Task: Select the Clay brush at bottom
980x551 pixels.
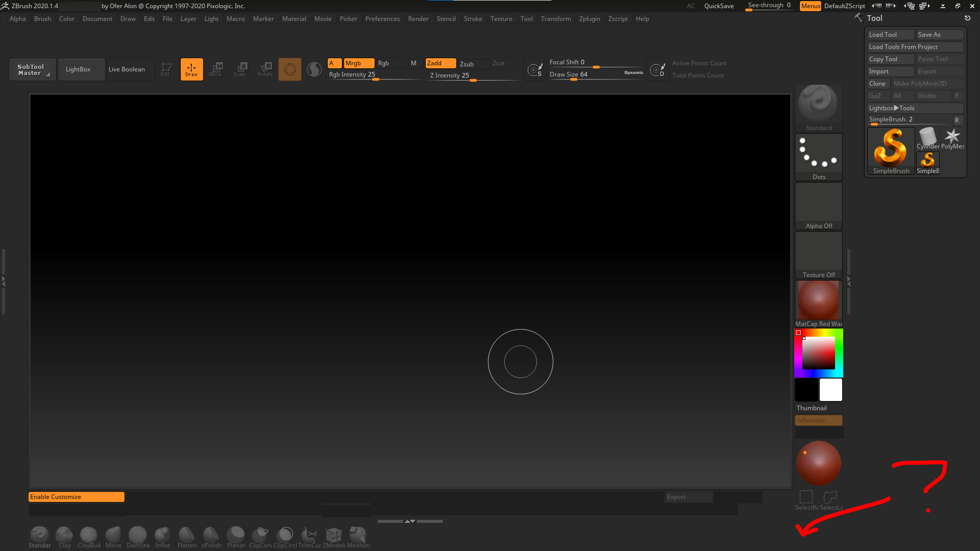Action: tap(64, 537)
